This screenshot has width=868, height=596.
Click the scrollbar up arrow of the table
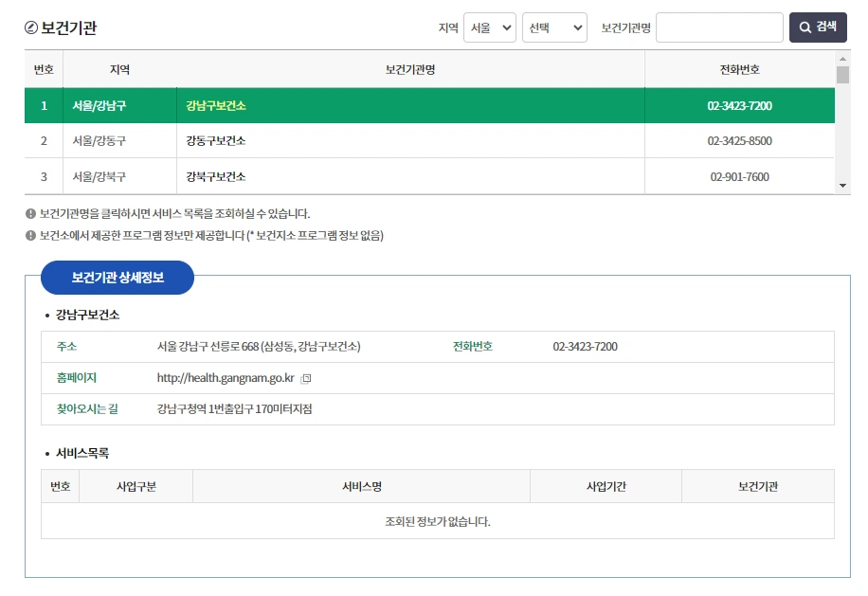[842, 58]
